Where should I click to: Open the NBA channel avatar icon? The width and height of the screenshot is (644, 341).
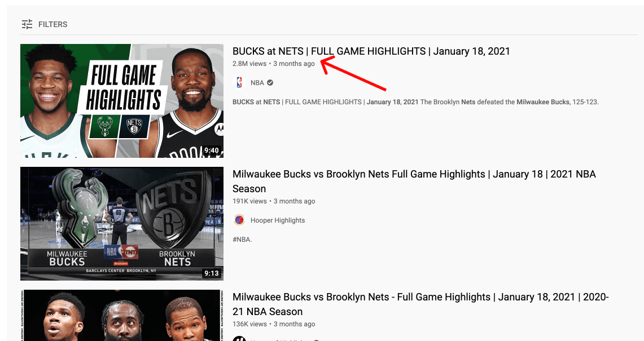239,82
